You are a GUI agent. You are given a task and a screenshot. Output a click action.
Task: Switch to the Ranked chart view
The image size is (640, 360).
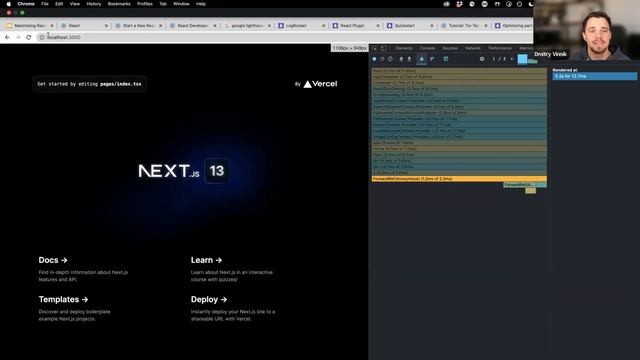point(432,59)
